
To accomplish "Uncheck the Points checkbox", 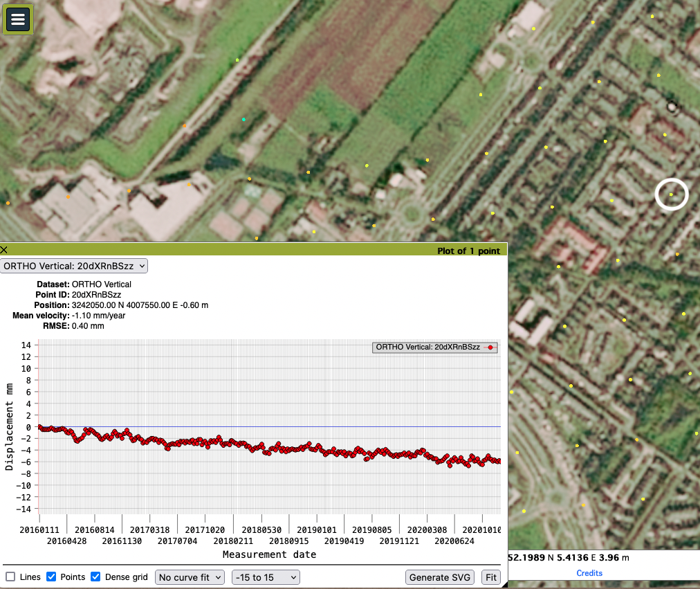I will tap(50, 577).
